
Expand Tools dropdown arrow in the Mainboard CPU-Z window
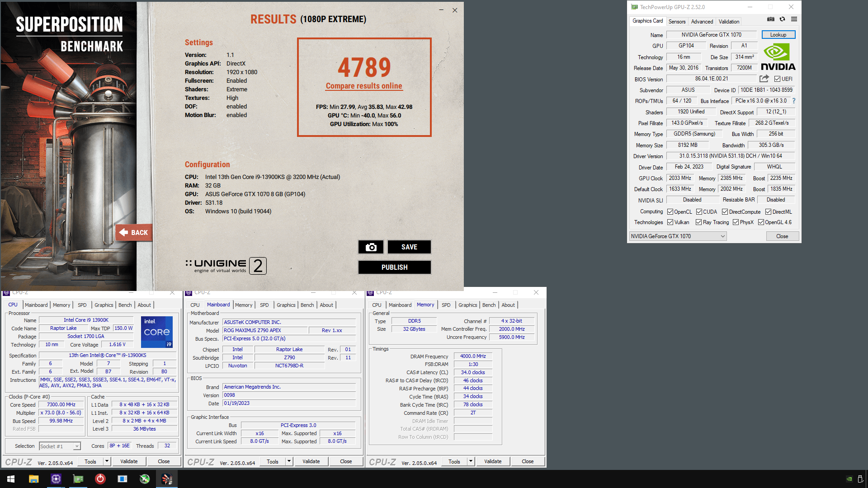[289, 461]
